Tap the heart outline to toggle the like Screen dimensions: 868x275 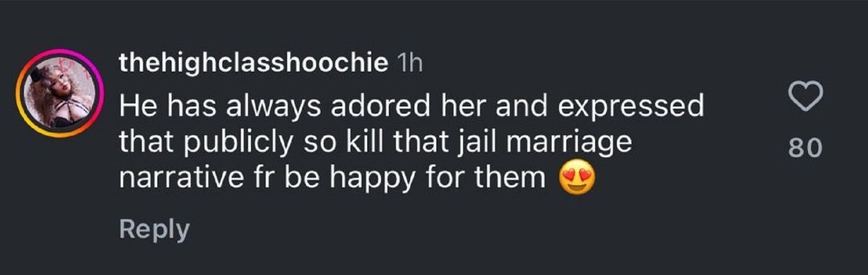pos(806,98)
